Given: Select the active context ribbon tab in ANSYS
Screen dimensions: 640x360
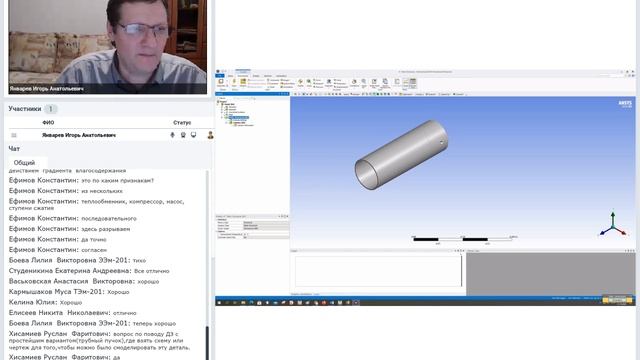Looking at the screenshot, I should tap(242, 75).
